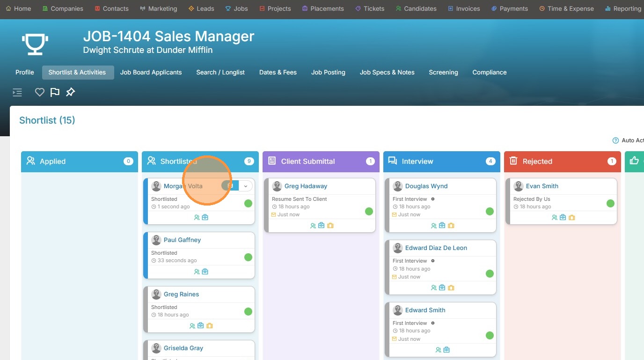Select the Job Specs & Notes tab
Screen dimensions: 644x360
pyautogui.click(x=387, y=73)
